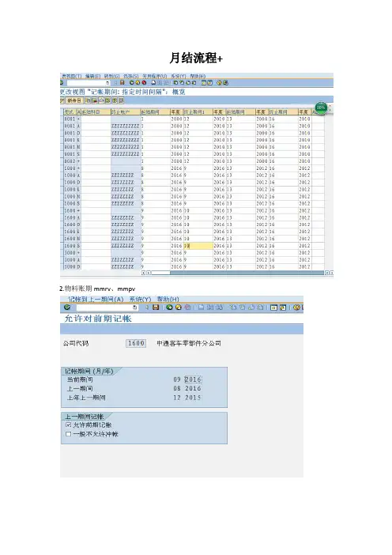Viewport: 392px width, 555px height.
Task: Click the 变式 column header
Action: click(70, 112)
